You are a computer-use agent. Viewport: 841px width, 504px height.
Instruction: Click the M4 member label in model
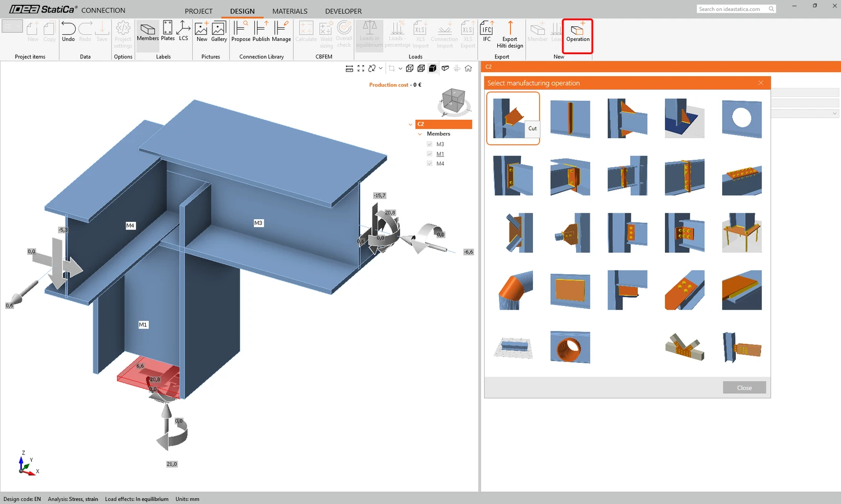pyautogui.click(x=130, y=226)
